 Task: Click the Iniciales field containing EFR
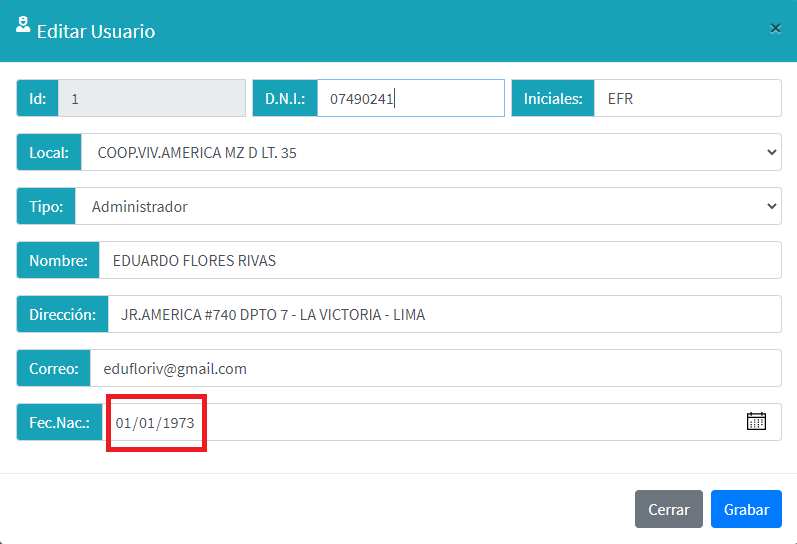coord(686,99)
